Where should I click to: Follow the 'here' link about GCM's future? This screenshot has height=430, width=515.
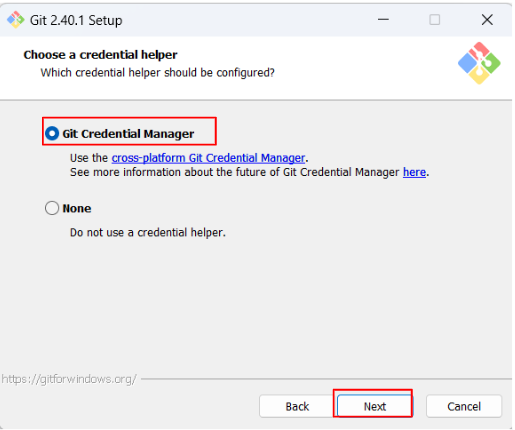coord(414,172)
